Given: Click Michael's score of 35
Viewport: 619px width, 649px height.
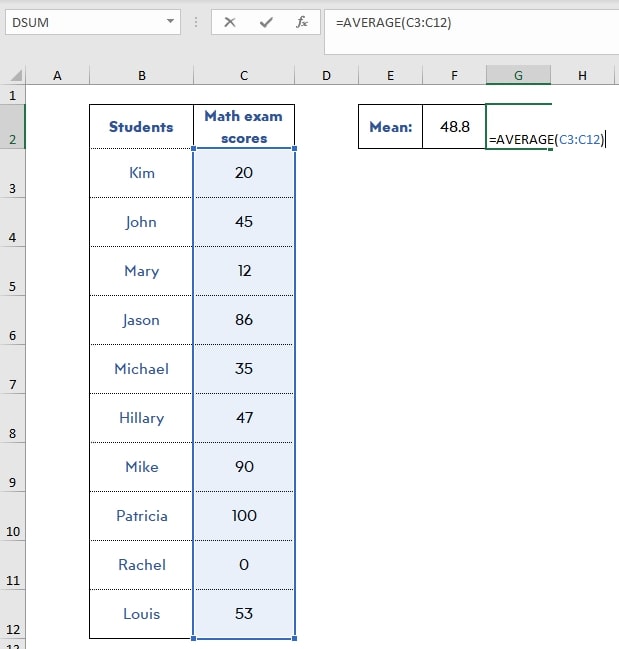Looking at the screenshot, I should pyautogui.click(x=244, y=369).
